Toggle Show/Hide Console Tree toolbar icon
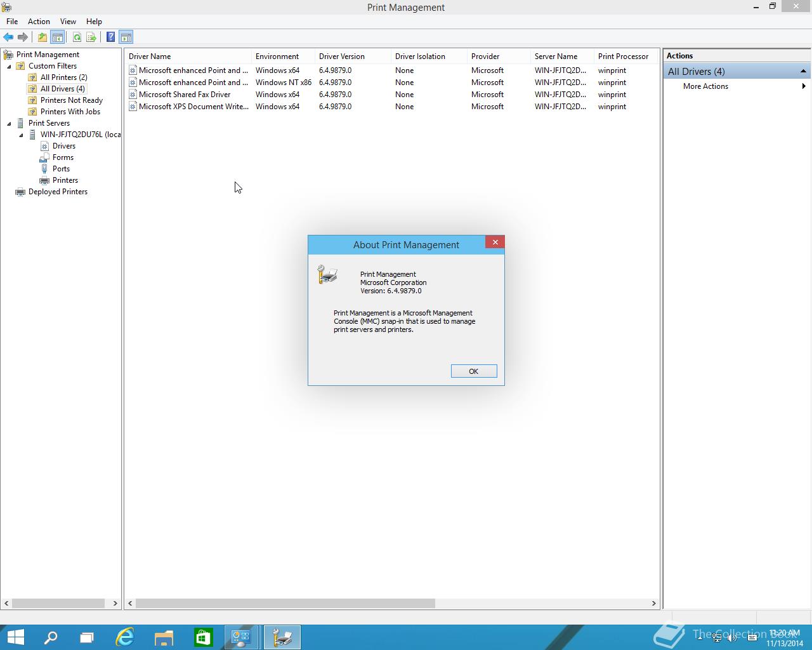The width and height of the screenshot is (812, 650). coord(57,37)
